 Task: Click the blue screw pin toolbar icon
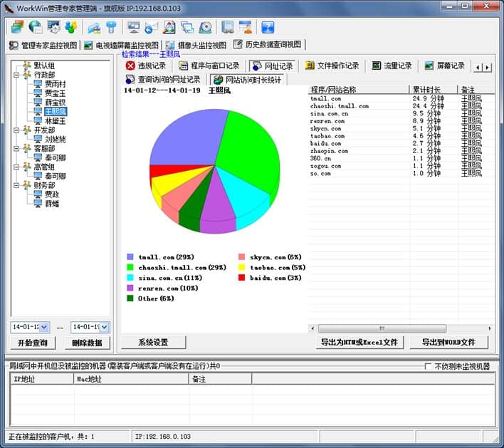pos(111,28)
